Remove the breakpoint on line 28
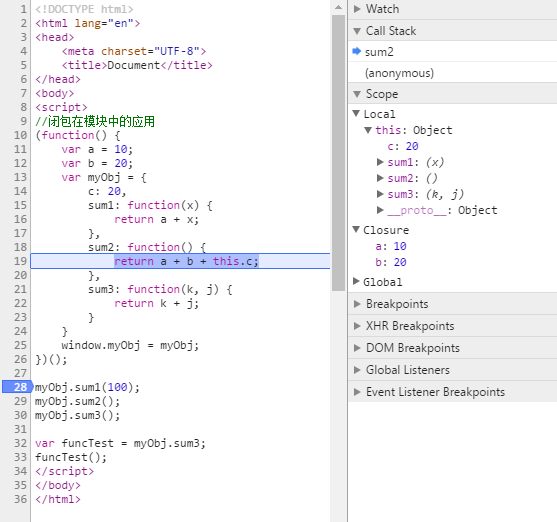This screenshot has width=557, height=522. click(x=17, y=387)
